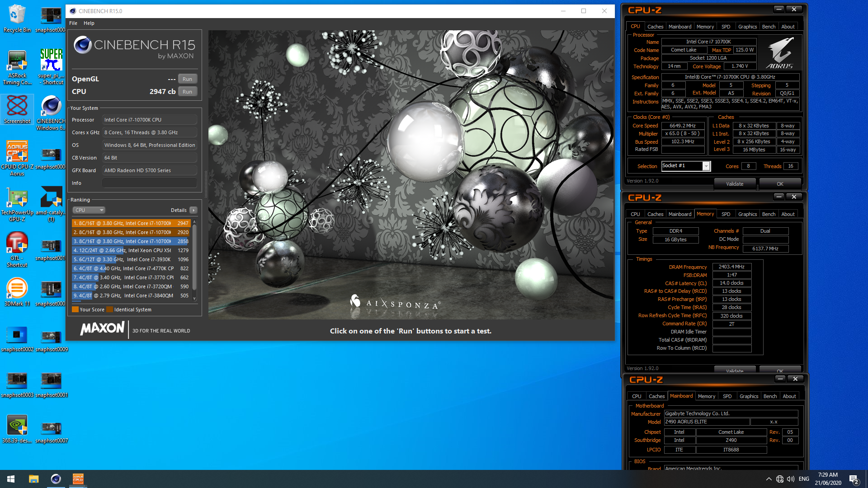Open the red Screenshot desktop icon
868x488 pixels.
click(x=17, y=109)
